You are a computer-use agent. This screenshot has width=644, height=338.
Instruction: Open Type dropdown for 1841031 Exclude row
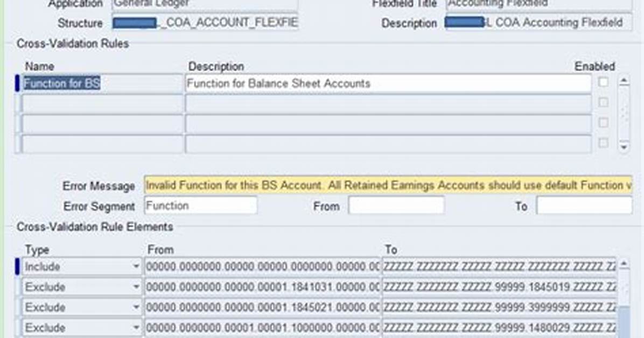(136, 287)
